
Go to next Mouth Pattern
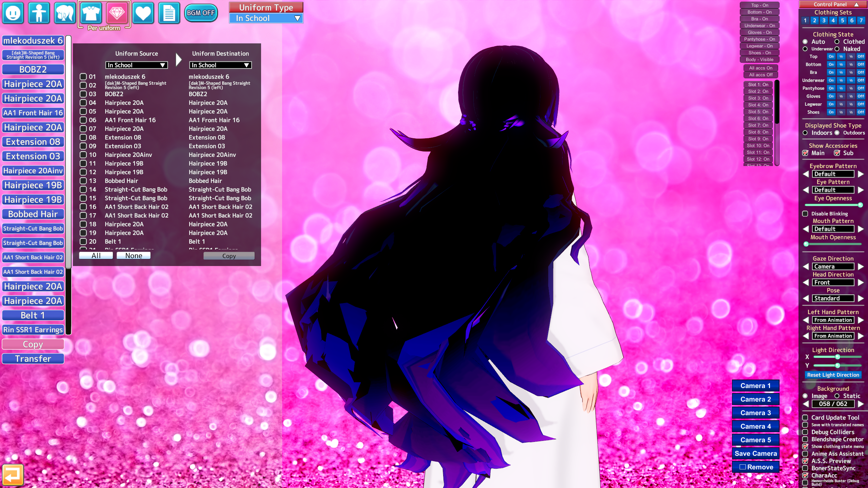[861, 229]
